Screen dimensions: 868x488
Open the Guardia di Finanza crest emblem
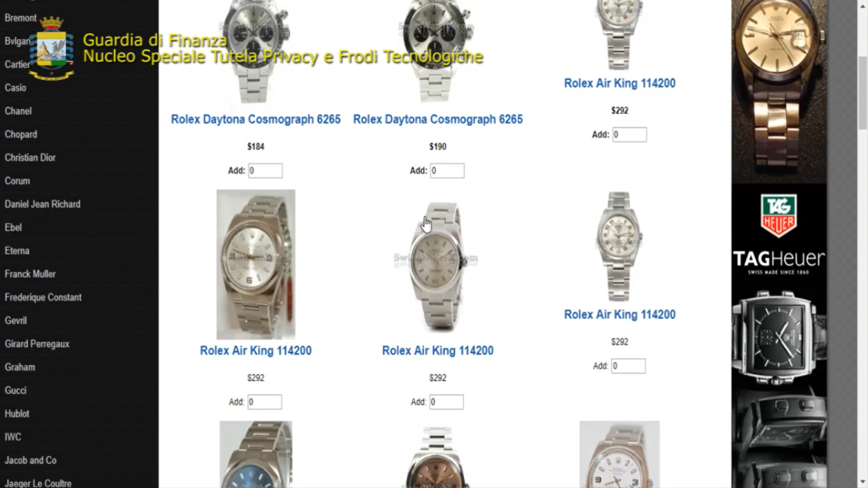coord(51,48)
